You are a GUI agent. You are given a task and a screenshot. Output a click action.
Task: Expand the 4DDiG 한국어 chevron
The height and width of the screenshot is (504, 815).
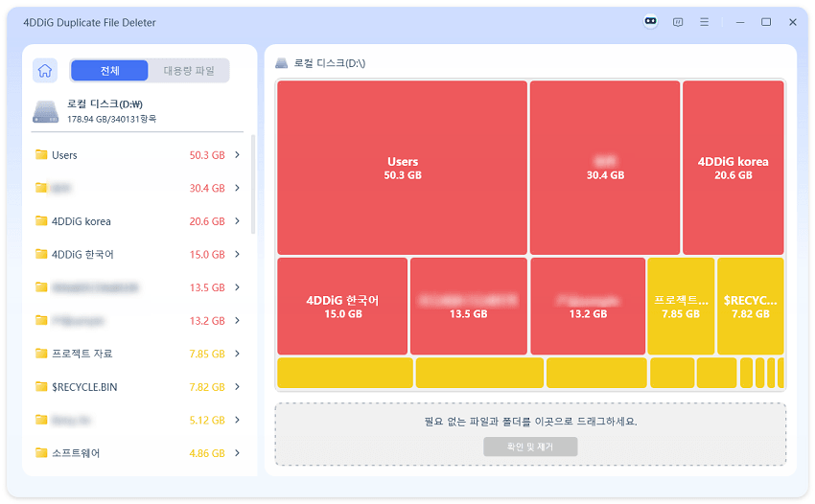click(x=237, y=254)
